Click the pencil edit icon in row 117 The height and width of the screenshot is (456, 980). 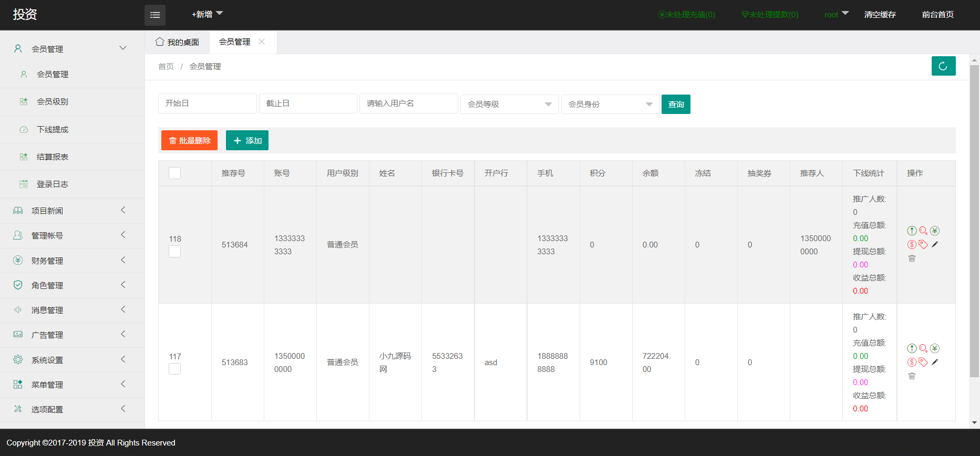tap(935, 362)
